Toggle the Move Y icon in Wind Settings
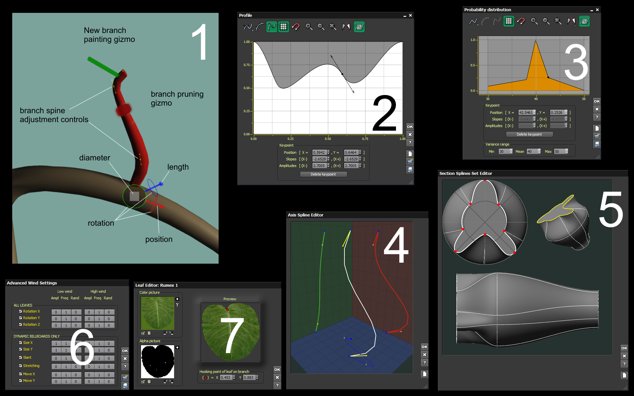 [x=20, y=381]
